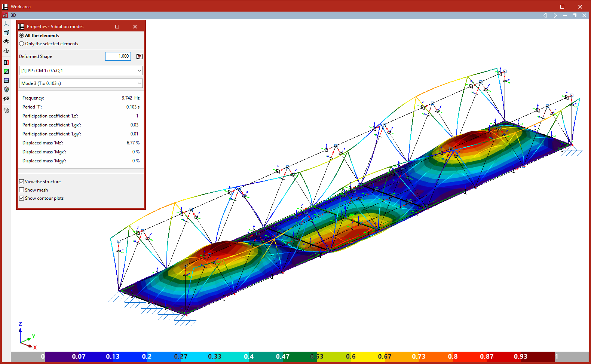Image resolution: width=591 pixels, height=364 pixels.
Task: Click the 0.47 green legend band
Action: click(266, 357)
